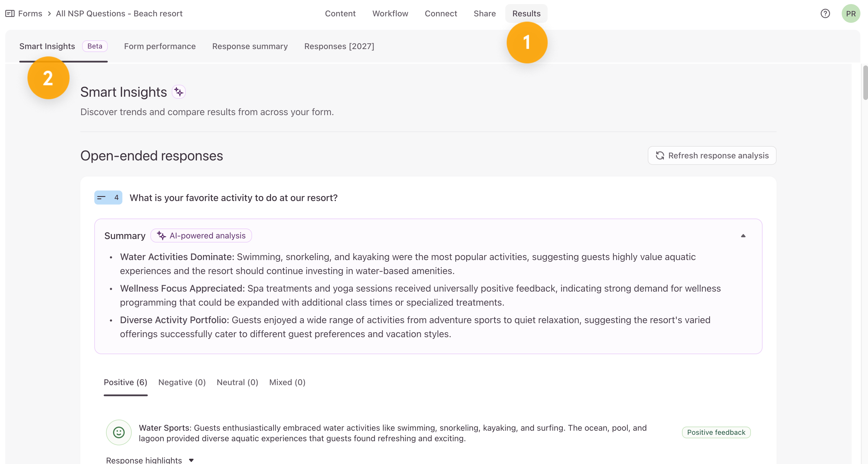The image size is (868, 464).
Task: Open the Form performance tab
Action: 160,46
